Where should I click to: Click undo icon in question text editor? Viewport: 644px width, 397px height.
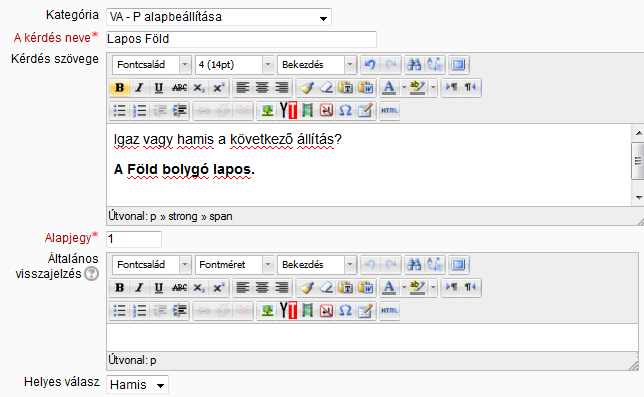[x=370, y=65]
